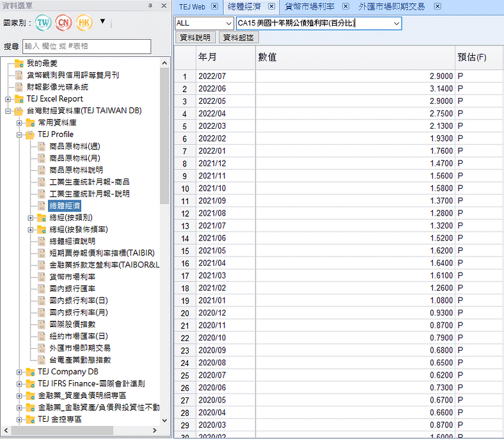Click the 資料說明 button
This screenshot has width=504, height=439.
194,38
